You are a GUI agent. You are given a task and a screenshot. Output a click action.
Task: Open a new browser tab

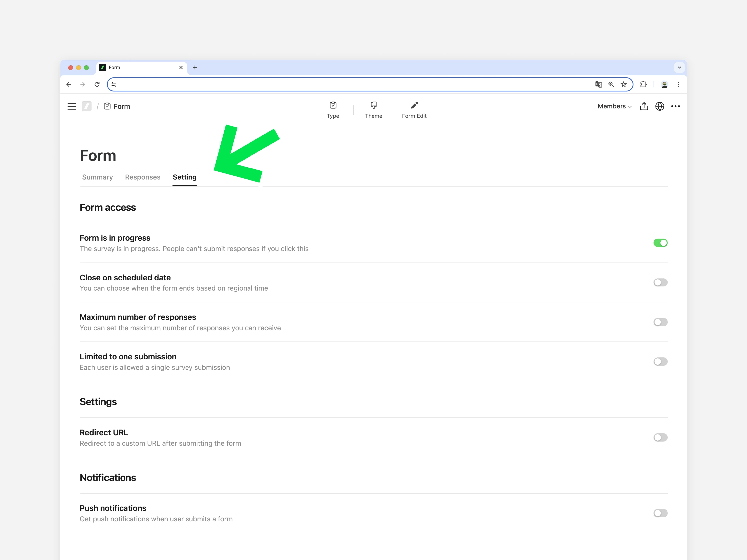[x=195, y=67]
